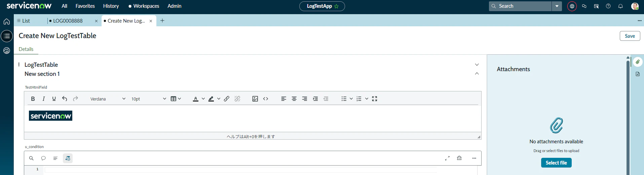Click line 1 of the script editor

pos(240,170)
